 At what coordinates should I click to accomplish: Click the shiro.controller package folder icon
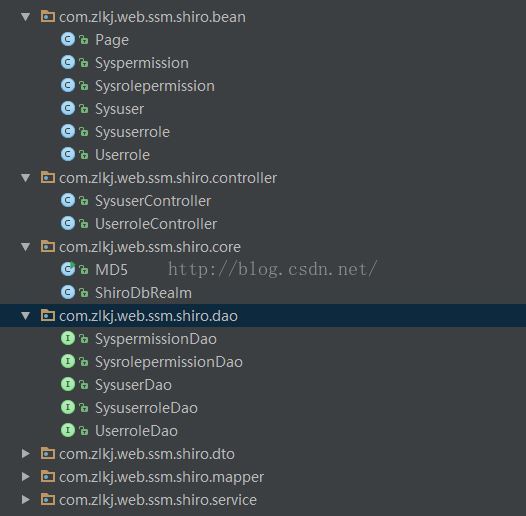point(48,177)
